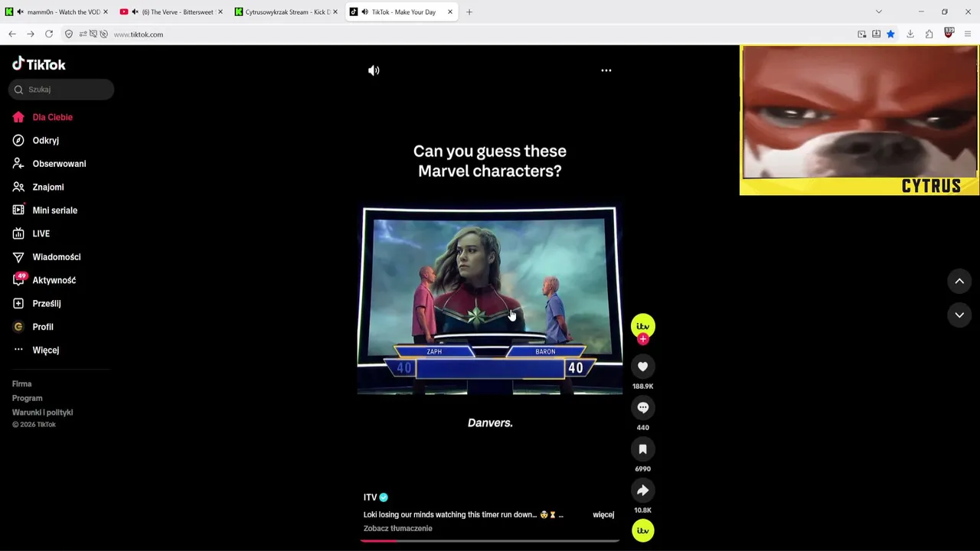This screenshot has width=980, height=551.
Task: Open the tracking protection shield icon
Action: pyautogui.click(x=69, y=34)
